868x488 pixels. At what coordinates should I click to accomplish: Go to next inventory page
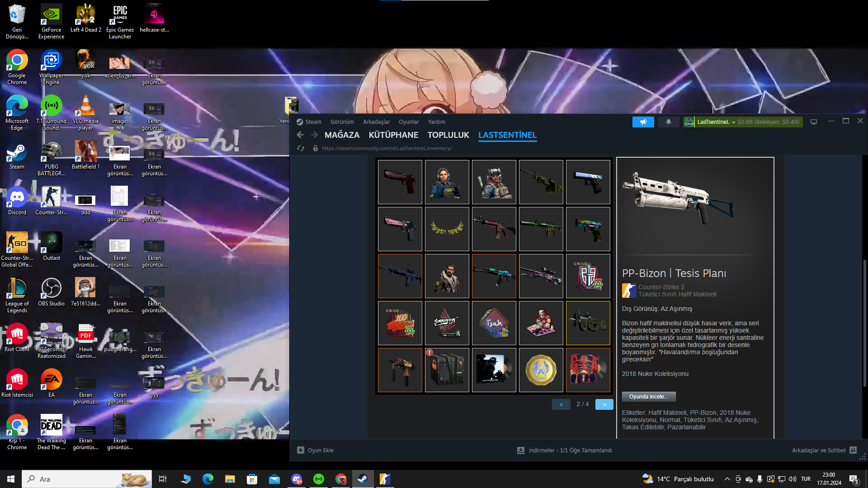point(604,404)
